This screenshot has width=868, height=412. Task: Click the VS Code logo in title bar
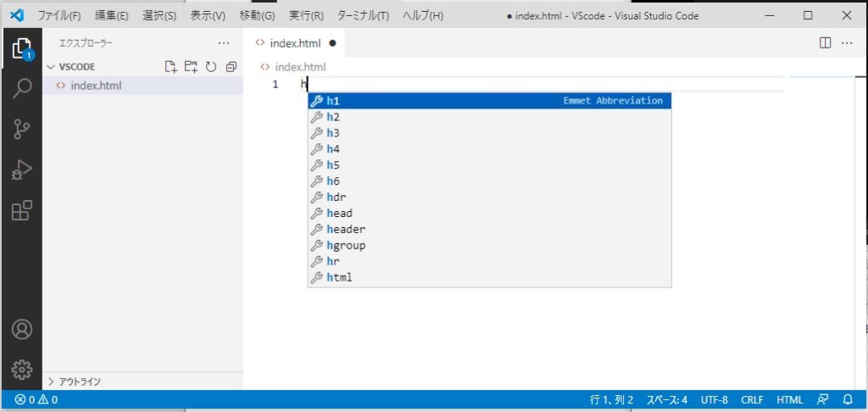[x=17, y=15]
